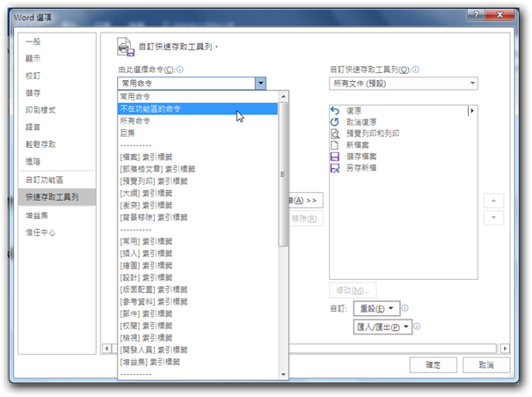
Task: Open the 匯入/匯出(P) dropdown button
Action: pyautogui.click(x=383, y=327)
